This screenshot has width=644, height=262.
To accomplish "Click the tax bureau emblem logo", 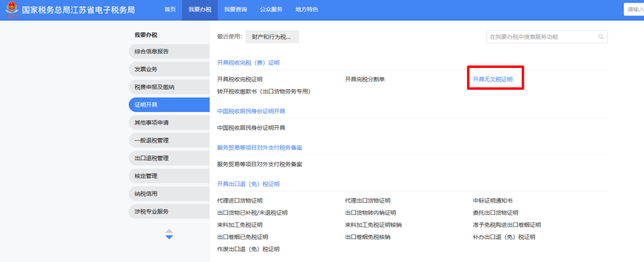I will pos(11,10).
